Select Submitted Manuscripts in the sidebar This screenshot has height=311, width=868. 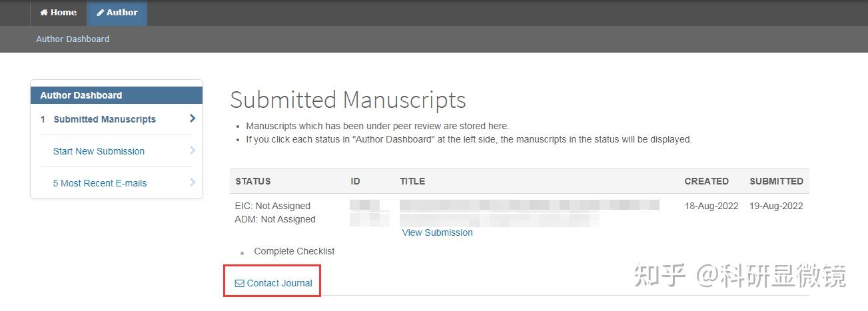105,119
